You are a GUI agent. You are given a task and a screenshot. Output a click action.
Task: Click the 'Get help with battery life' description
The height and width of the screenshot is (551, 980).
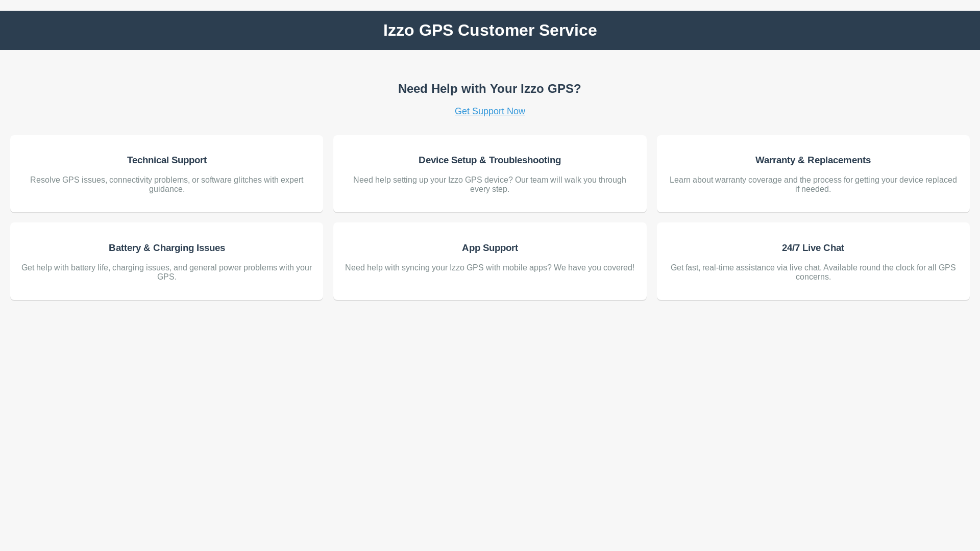coord(167,272)
